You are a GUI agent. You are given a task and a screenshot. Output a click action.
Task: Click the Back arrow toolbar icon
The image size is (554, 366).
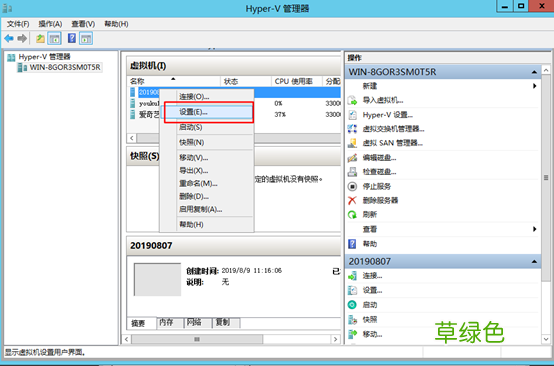tap(9, 38)
